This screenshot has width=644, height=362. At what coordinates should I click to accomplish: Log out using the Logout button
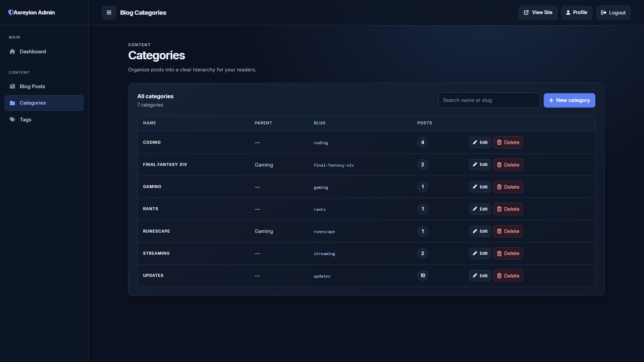613,13
